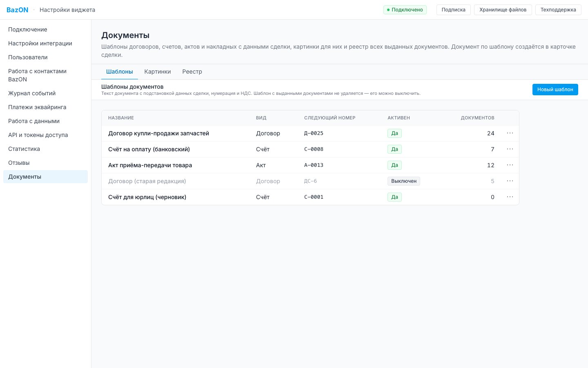
Task: Open Работа с контактами BazON
Action: (45, 75)
